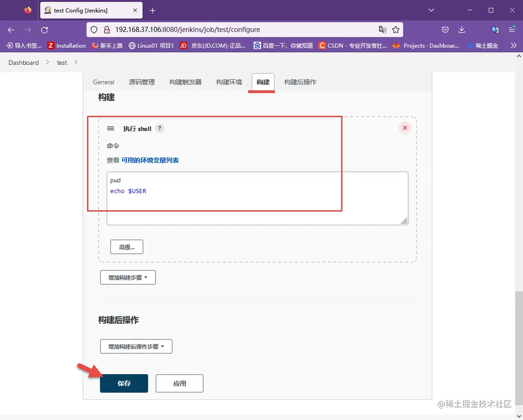Open the 增加构建后操作步骤 dropdown
Screen dimensions: 523x420
pyautogui.click(x=136, y=346)
